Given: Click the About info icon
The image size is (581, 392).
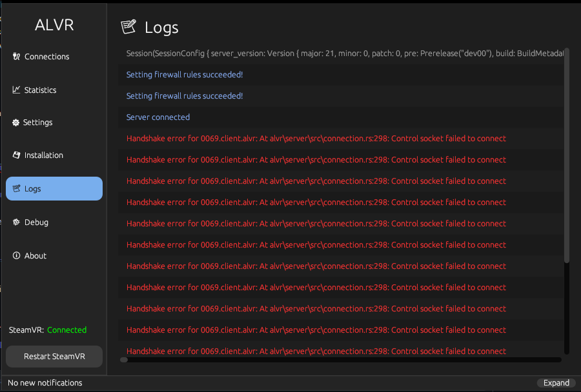Looking at the screenshot, I should (x=15, y=255).
